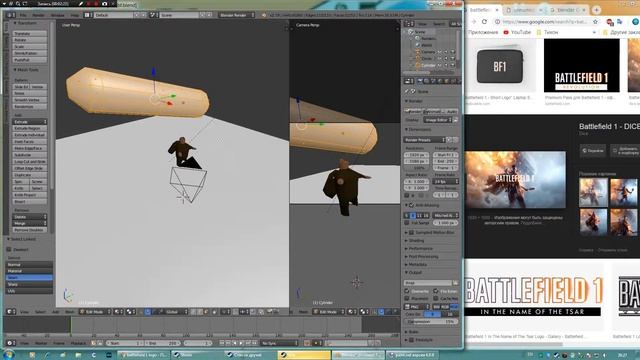Open the Delete dropdown in Mesh Tools

29,217
